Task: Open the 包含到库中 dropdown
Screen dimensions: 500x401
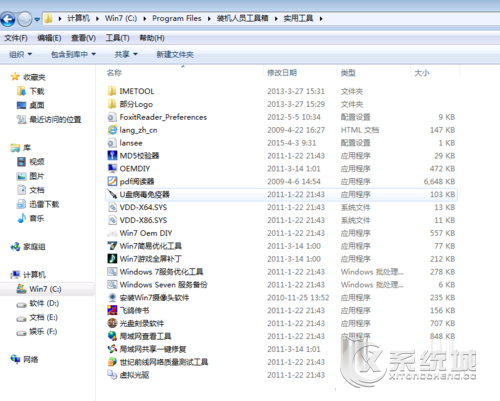Action: [x=73, y=54]
